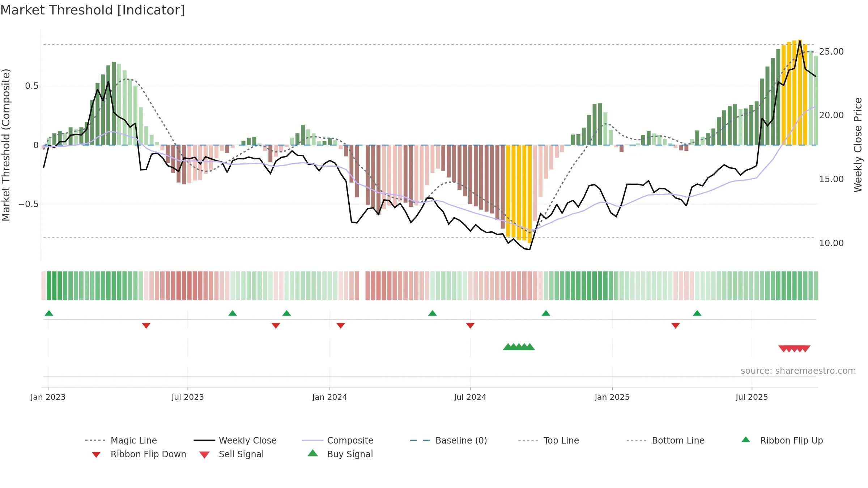Click the red triangle icon beside Sell Signal
The width and height of the screenshot is (868, 488).
click(x=204, y=455)
